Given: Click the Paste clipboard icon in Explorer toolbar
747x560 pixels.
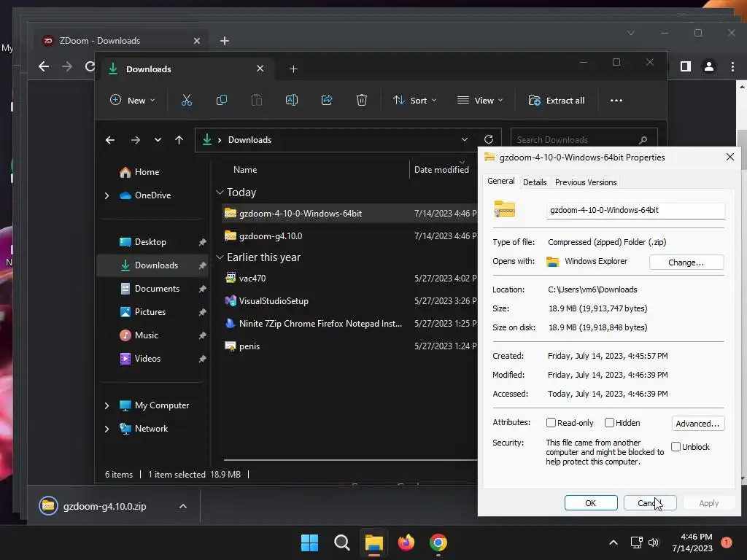Looking at the screenshot, I should pos(256,100).
